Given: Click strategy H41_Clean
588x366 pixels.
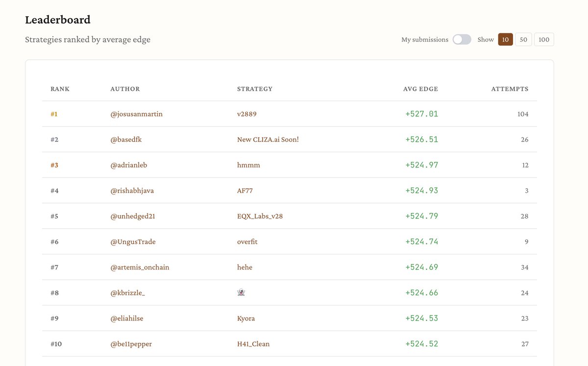Looking at the screenshot, I should tap(253, 343).
